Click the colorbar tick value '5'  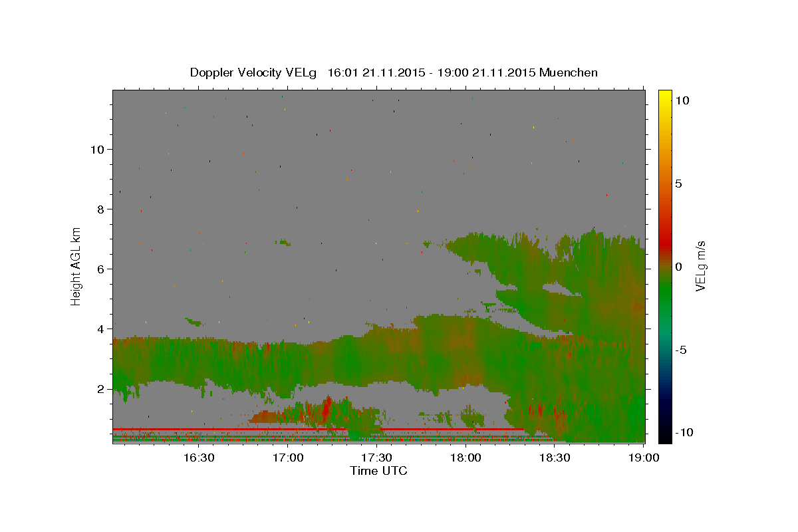(678, 184)
